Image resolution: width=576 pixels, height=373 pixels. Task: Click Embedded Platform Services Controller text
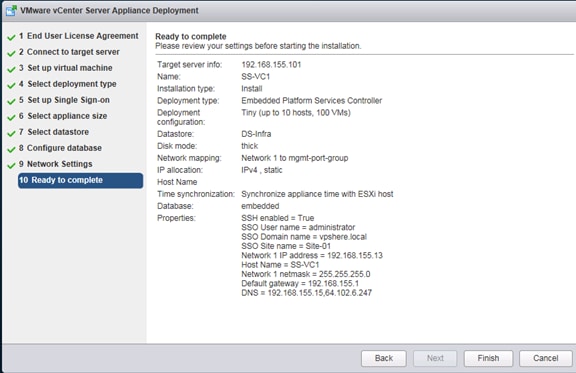point(312,101)
